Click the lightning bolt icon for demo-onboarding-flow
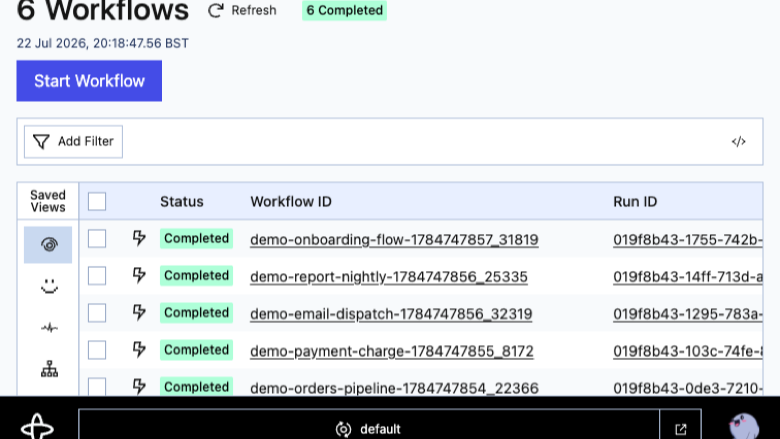 tap(139, 238)
